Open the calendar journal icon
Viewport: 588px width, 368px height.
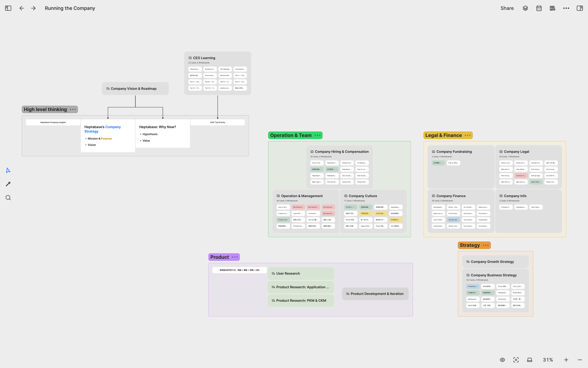pos(539,8)
